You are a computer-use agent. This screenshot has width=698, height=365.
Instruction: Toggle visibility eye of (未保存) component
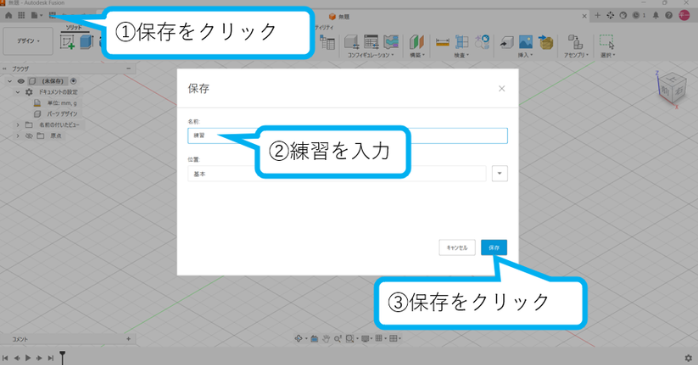pos(21,81)
